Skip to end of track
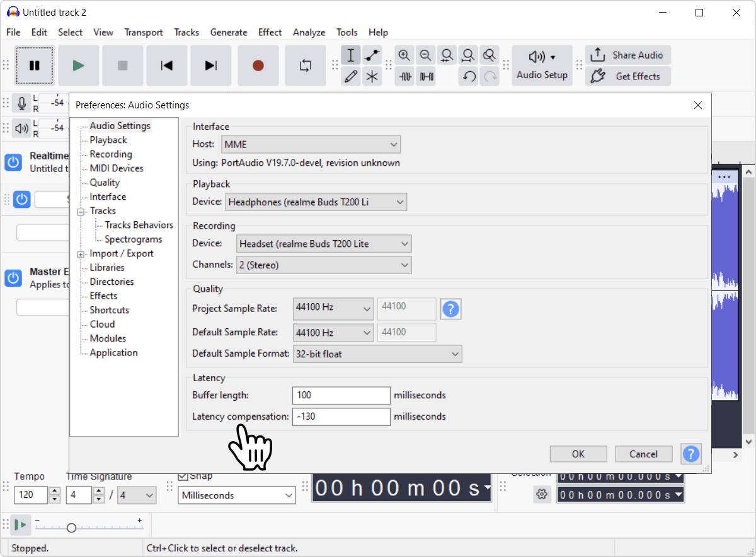 [211, 66]
